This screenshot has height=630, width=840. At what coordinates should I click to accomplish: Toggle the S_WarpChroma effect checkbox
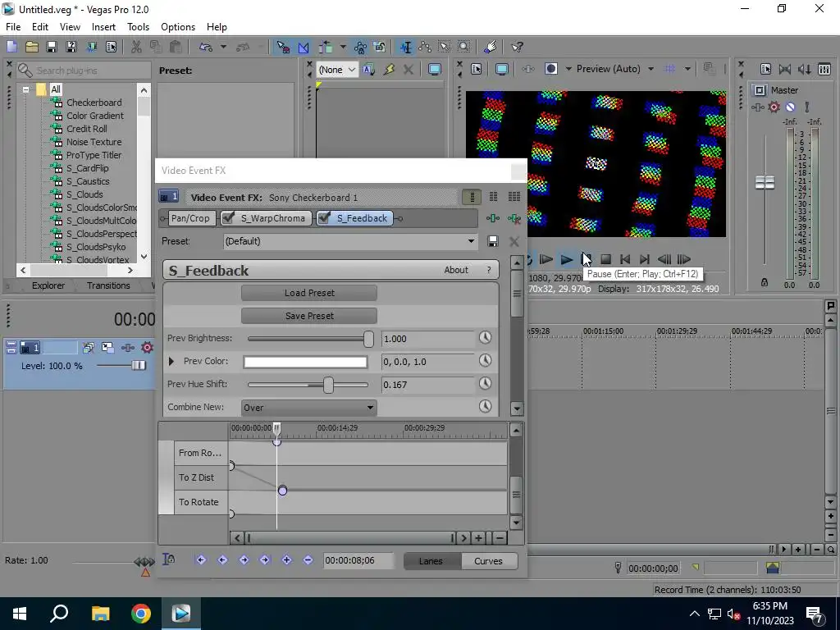228,217
